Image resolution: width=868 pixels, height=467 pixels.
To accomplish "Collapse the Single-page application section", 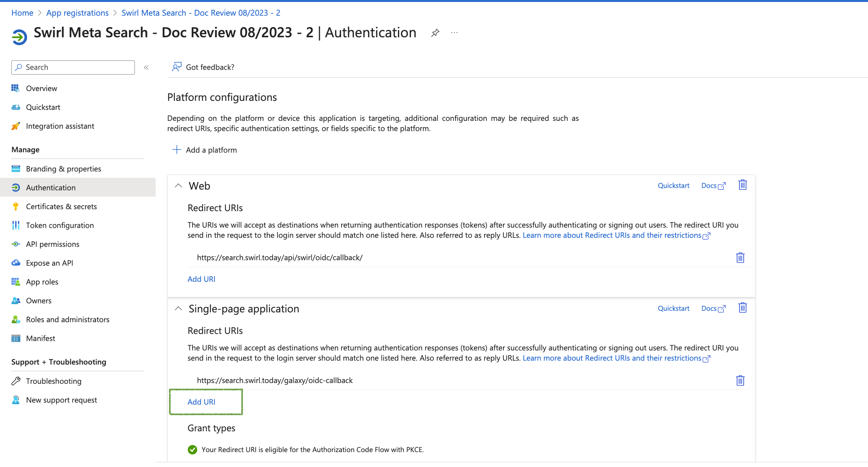I will 179,308.
